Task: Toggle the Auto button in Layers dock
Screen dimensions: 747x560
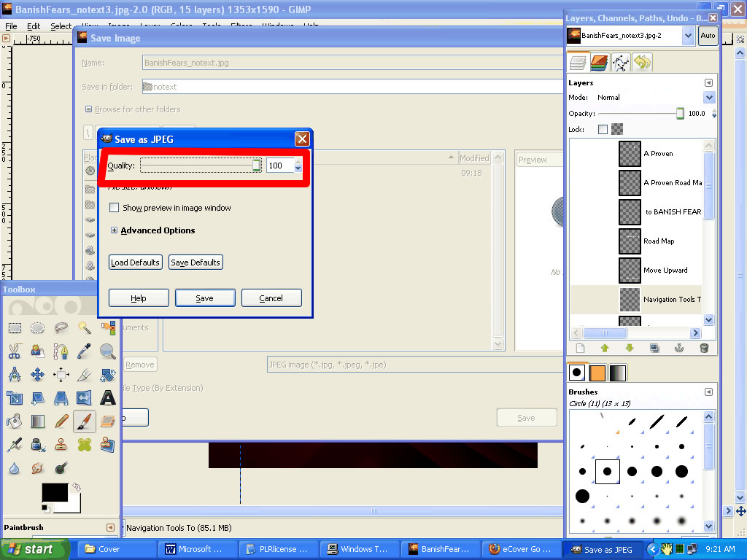Action: (707, 35)
